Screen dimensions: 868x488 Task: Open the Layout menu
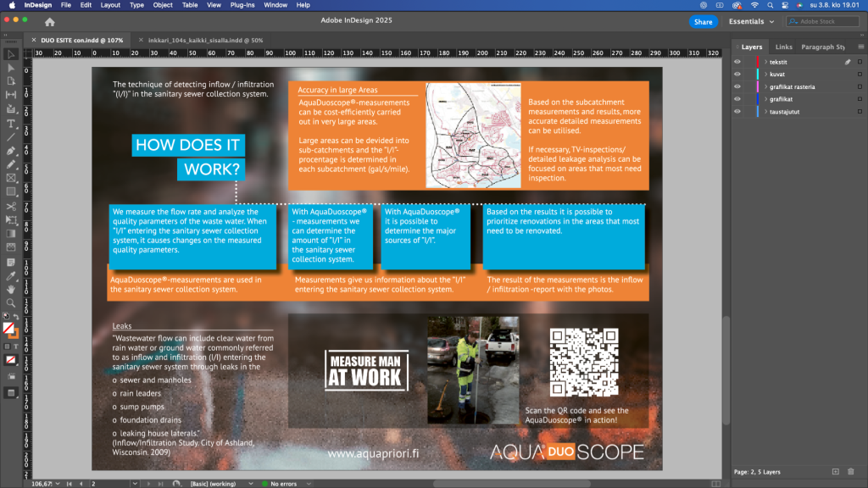tap(110, 5)
